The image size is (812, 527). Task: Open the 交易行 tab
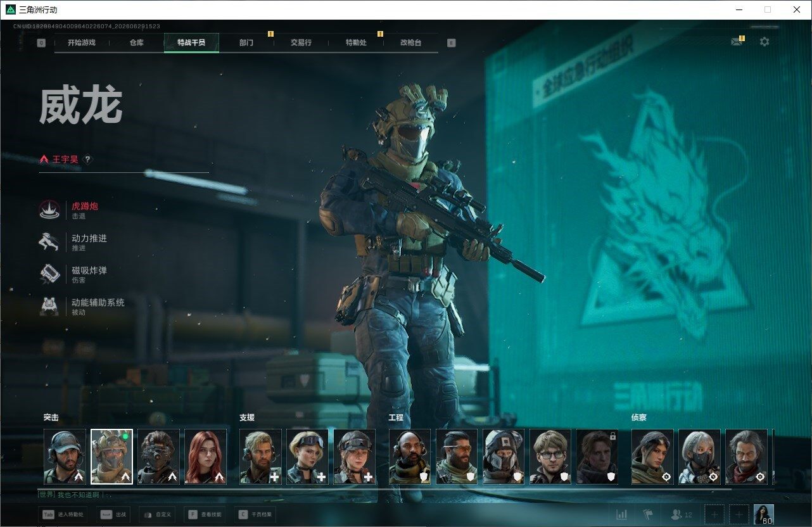click(x=301, y=43)
